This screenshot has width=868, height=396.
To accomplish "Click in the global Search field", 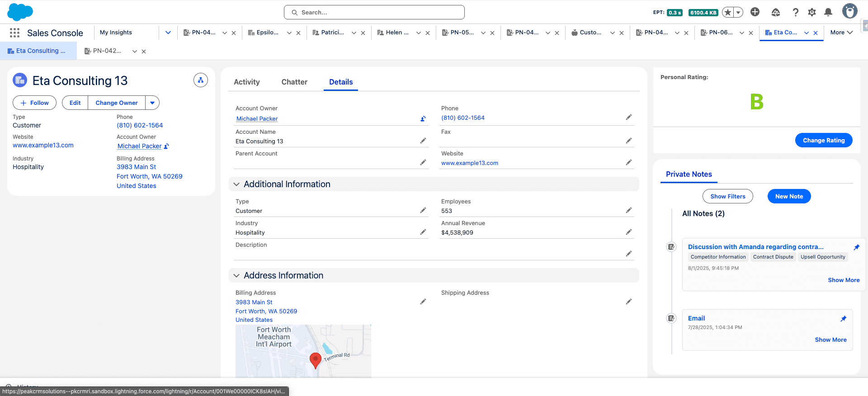I will click(374, 13).
